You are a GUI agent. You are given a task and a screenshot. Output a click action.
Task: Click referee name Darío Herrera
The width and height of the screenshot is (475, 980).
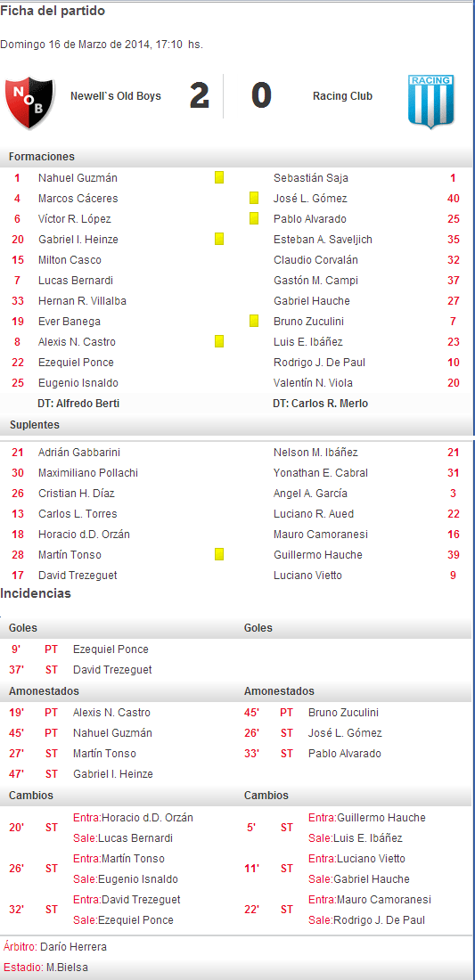point(73,947)
